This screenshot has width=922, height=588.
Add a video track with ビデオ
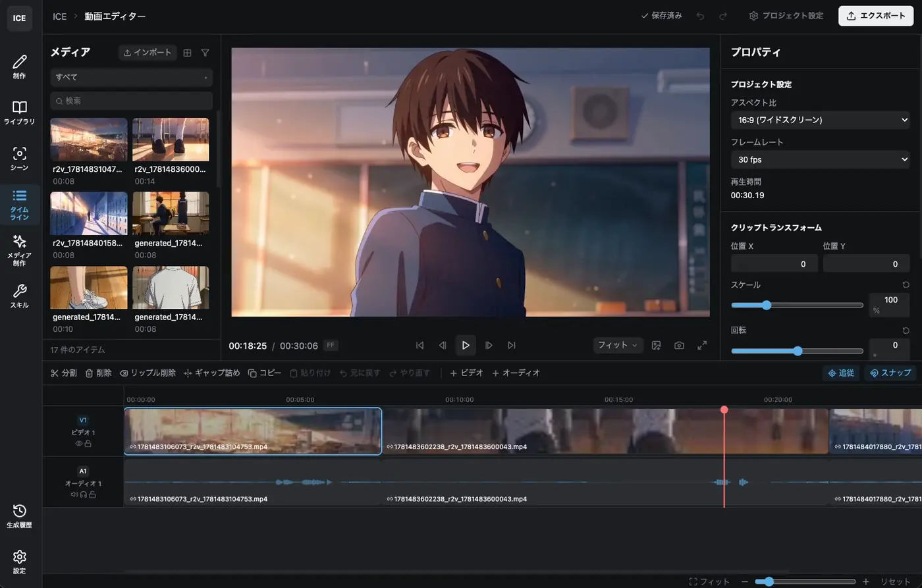click(466, 373)
